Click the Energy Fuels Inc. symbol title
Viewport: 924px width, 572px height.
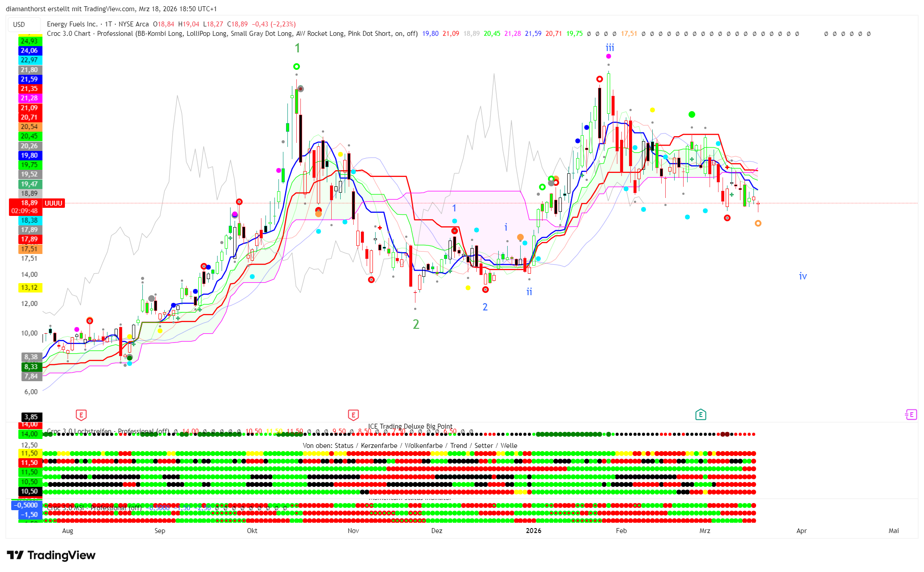(72, 24)
